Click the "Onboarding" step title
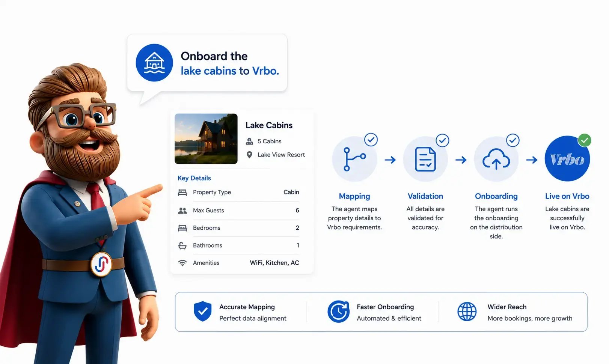 [496, 196]
